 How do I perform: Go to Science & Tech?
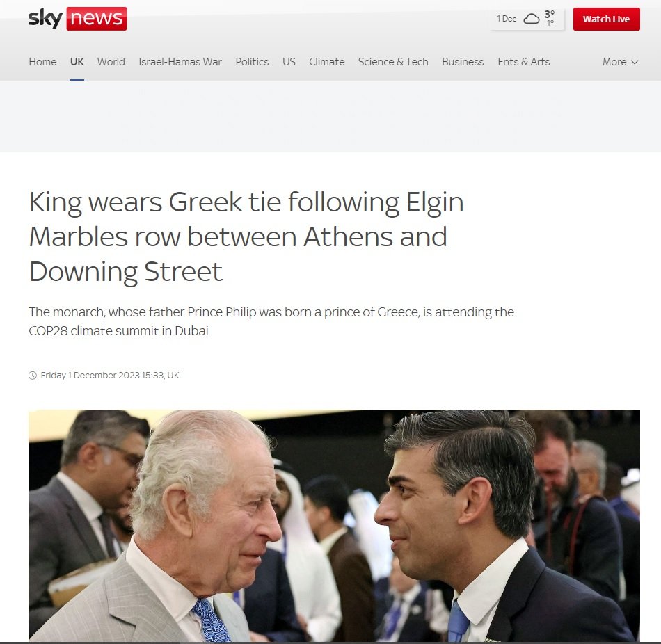[x=393, y=61]
